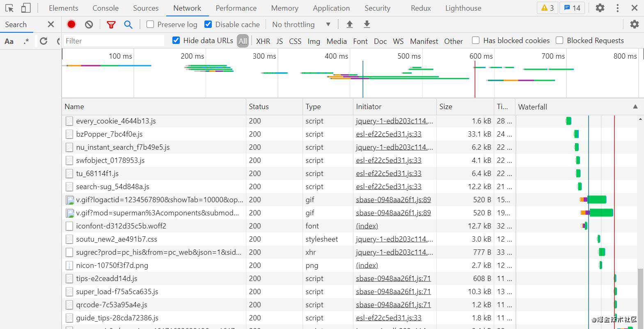Stop recording network log red button
The height and width of the screenshot is (329, 644).
pos(71,25)
